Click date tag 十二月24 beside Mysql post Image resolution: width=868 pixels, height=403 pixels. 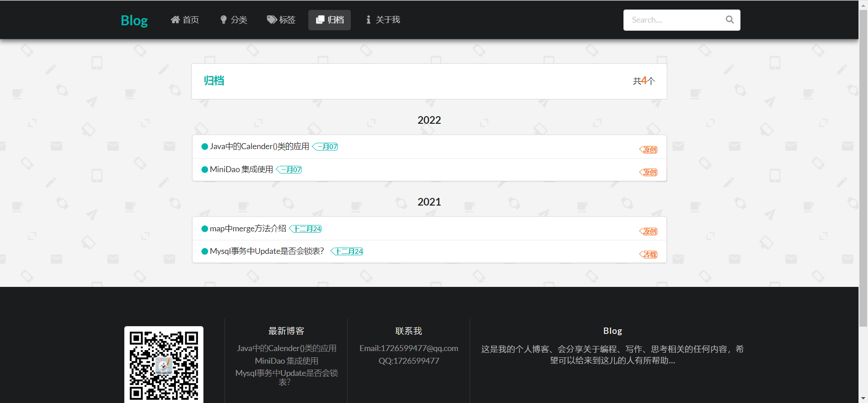pos(347,251)
